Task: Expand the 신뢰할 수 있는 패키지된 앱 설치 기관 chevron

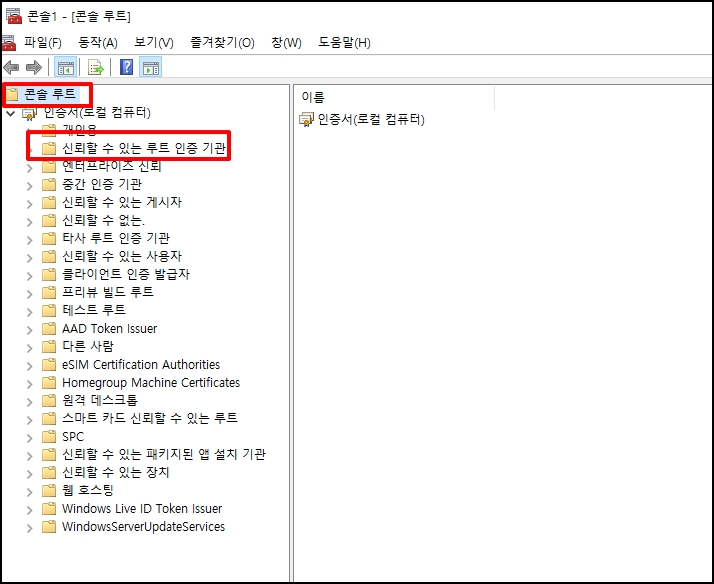Action: pos(30,456)
